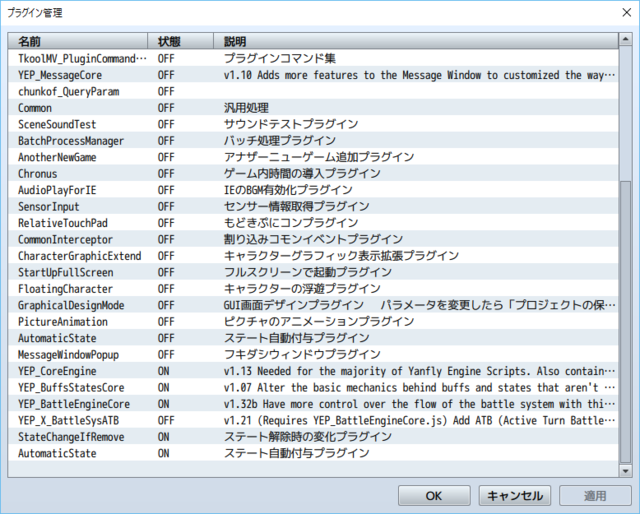Select the PictureAnimation plugin
640x514 pixels.
(x=63, y=322)
